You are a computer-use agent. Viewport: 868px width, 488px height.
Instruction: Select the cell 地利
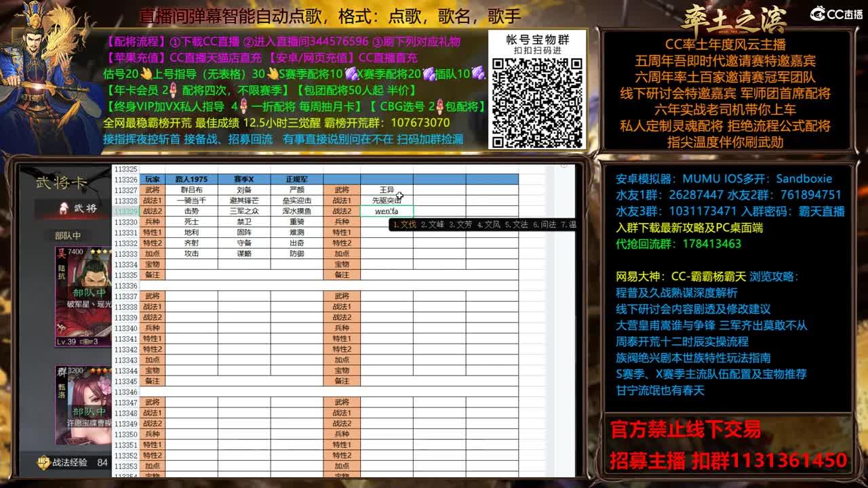[191, 232]
